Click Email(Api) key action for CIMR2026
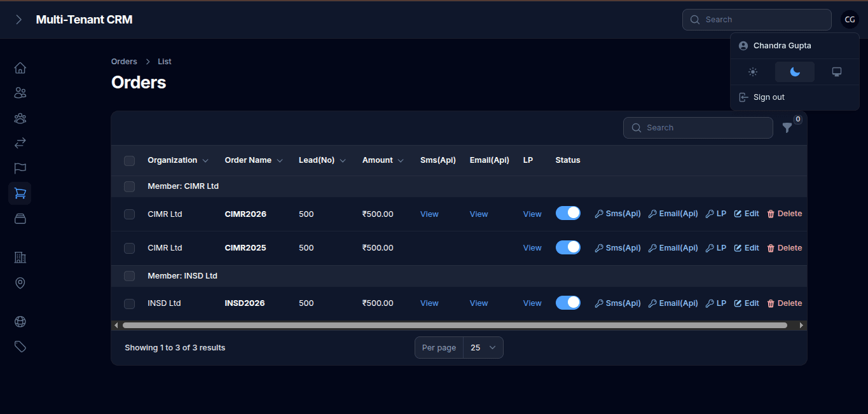Viewport: 868px width, 414px height. tap(673, 214)
